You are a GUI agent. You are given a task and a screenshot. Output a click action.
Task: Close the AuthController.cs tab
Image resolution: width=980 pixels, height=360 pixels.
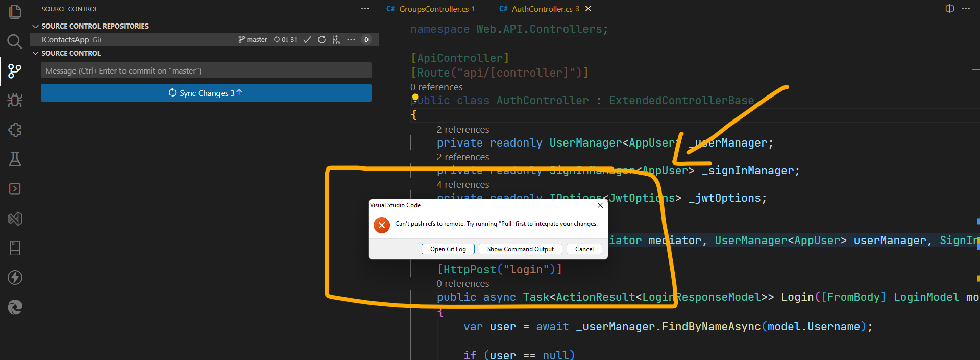click(589, 9)
